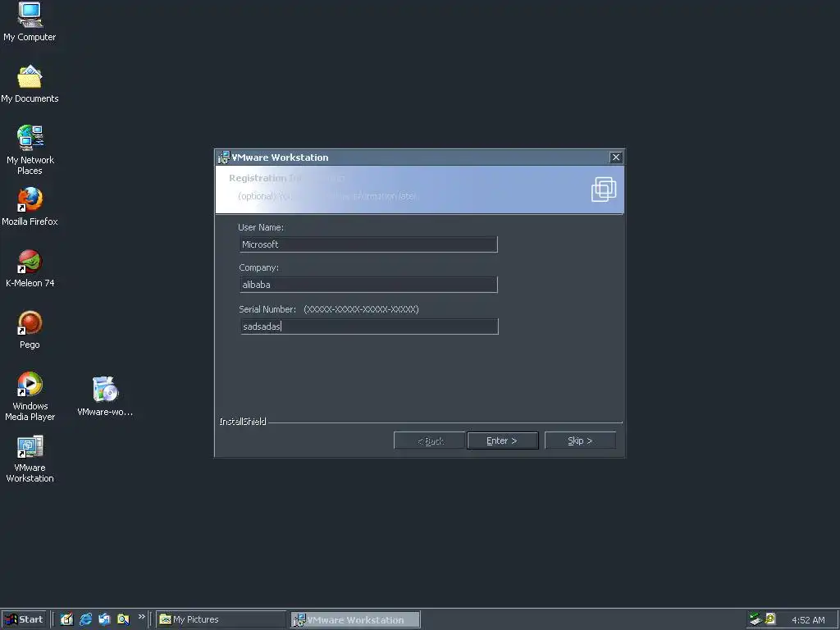
Task: Open the Outlook Express quick launch icon
Action: 104,619
